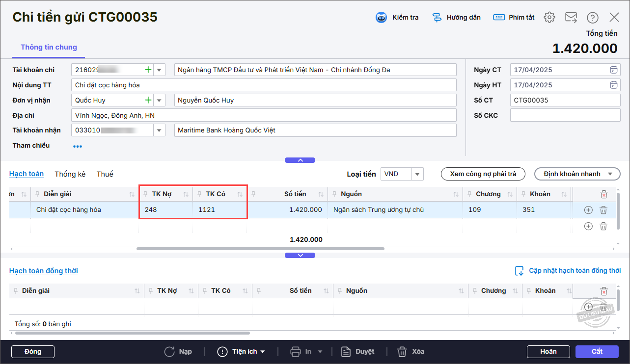Pin the TK Nợ column
Image resolution: width=630 pixels, height=364 pixels.
tap(145, 194)
